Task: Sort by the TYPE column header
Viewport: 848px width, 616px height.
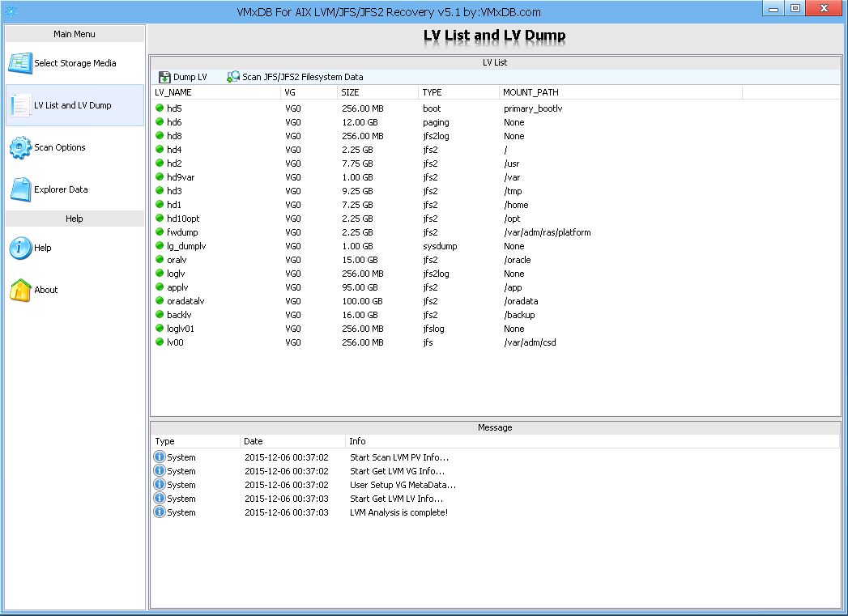Action: point(458,92)
